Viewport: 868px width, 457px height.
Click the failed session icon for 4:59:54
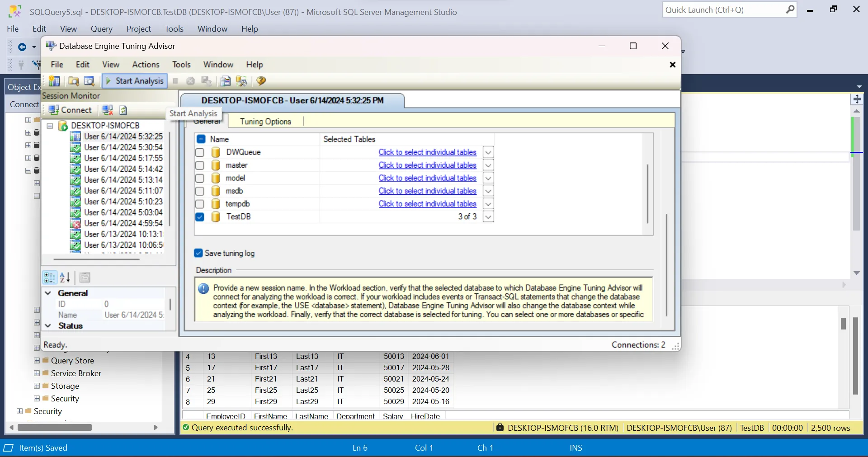tap(75, 223)
